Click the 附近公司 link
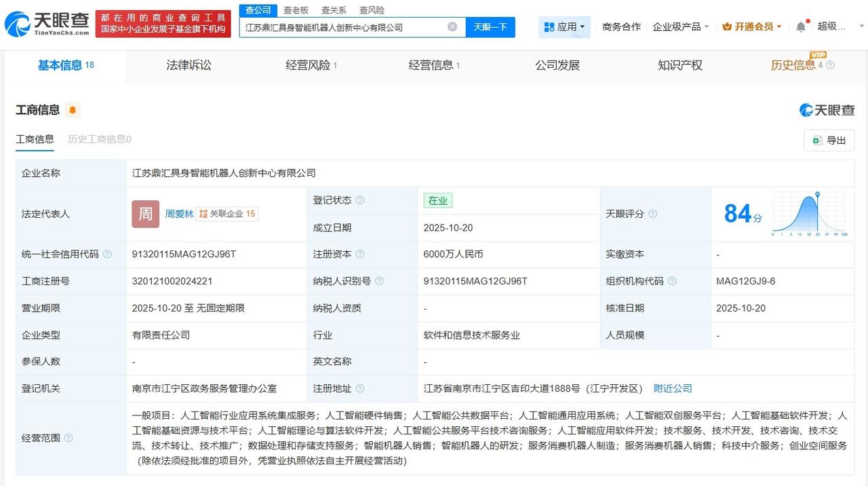868x486 pixels. [673, 388]
